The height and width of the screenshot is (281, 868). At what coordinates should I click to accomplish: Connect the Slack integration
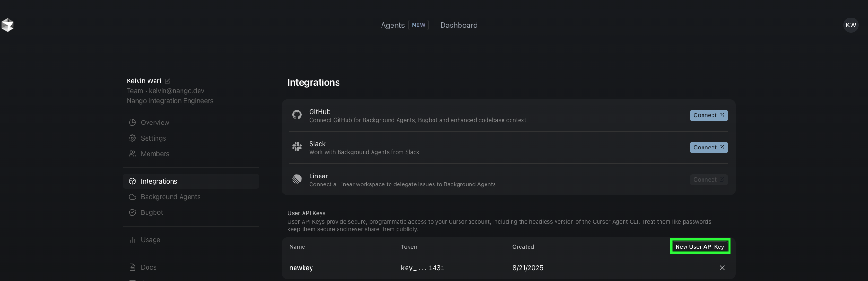708,148
